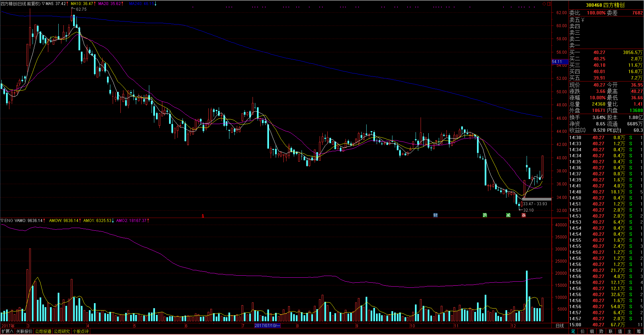Open the 公司报道 tab
Screen dimensions: 644x335
tap(43, 331)
